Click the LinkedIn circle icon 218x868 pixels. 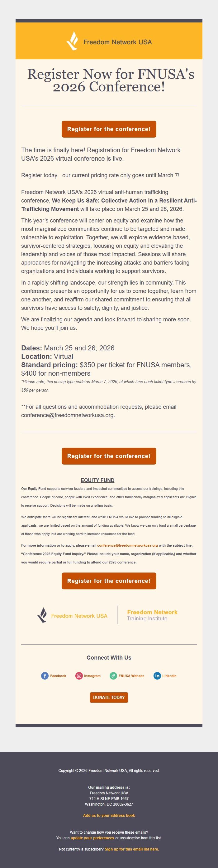(x=157, y=675)
